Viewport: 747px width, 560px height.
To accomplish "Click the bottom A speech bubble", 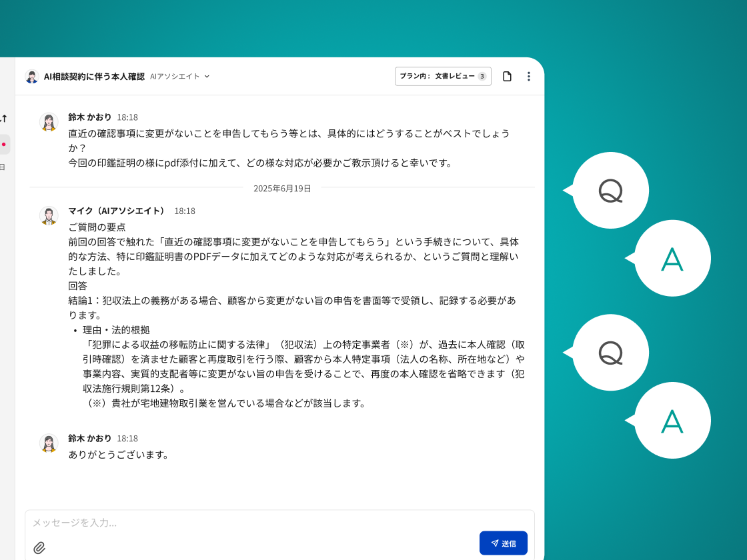I will 672,421.
